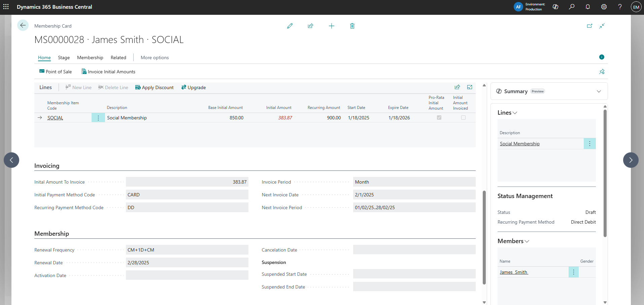Click the Activation Date field

[x=187, y=275]
